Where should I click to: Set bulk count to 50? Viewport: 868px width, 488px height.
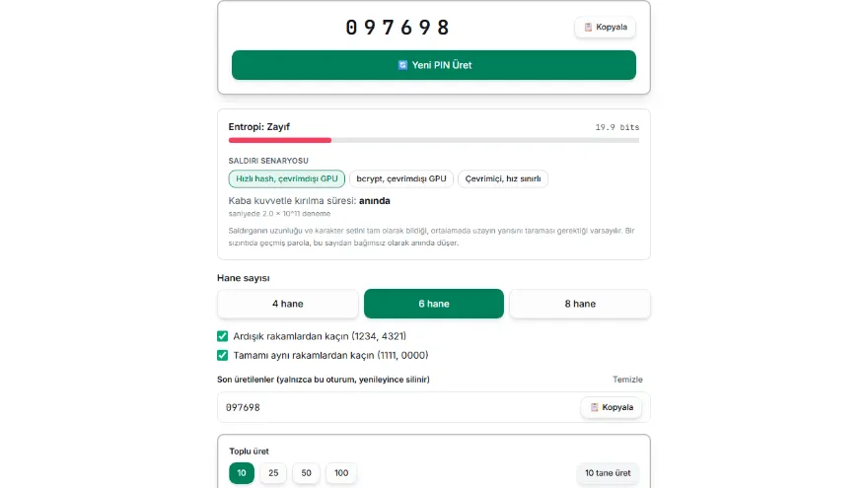click(306, 473)
